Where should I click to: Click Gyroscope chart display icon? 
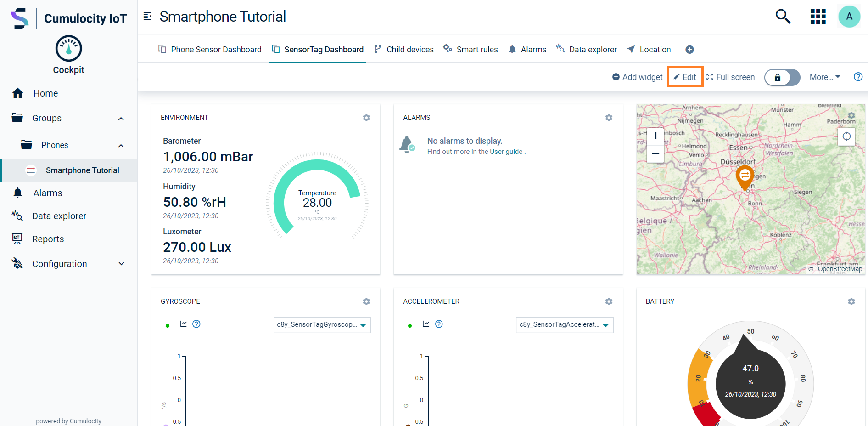pos(184,324)
